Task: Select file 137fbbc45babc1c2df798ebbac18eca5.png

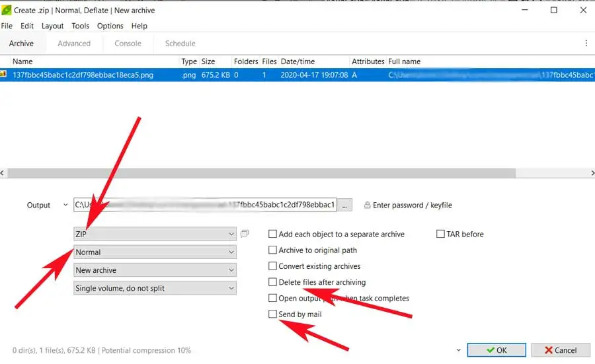Action: (x=83, y=75)
